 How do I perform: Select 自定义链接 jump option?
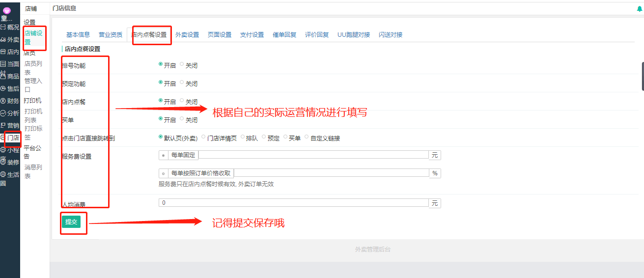[x=307, y=137]
